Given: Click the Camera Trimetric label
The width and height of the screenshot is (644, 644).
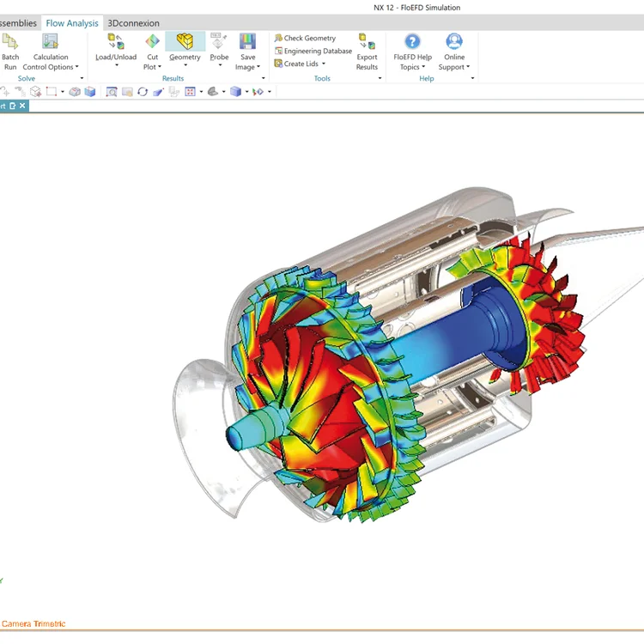Looking at the screenshot, I should [33, 623].
